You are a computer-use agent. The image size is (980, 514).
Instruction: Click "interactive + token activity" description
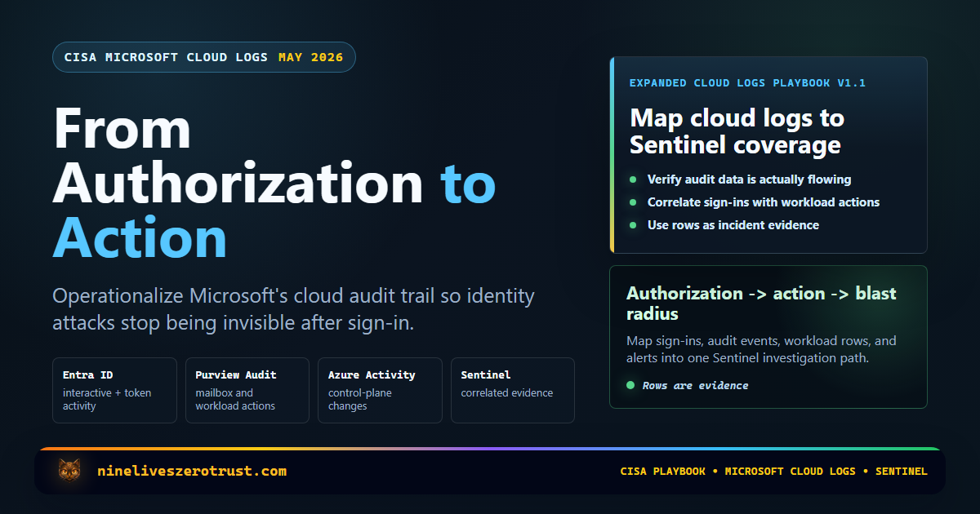(107, 400)
